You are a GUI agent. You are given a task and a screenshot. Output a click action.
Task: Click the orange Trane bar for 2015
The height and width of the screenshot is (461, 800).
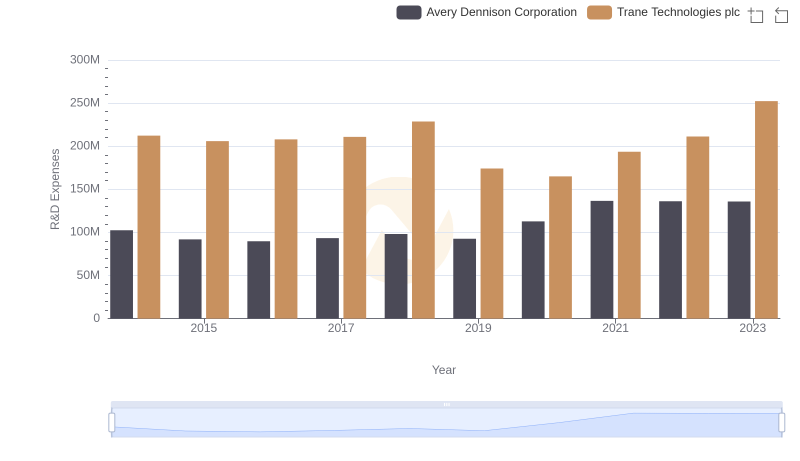click(217, 229)
